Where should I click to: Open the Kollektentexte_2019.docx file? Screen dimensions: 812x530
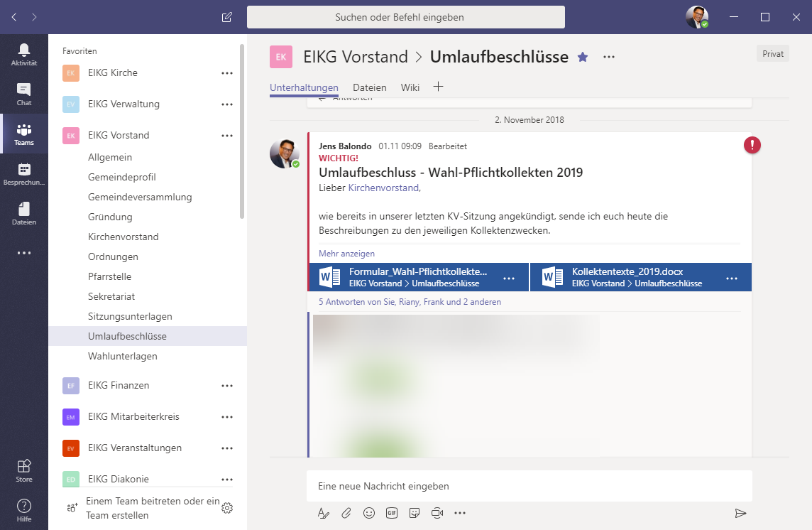(641, 277)
